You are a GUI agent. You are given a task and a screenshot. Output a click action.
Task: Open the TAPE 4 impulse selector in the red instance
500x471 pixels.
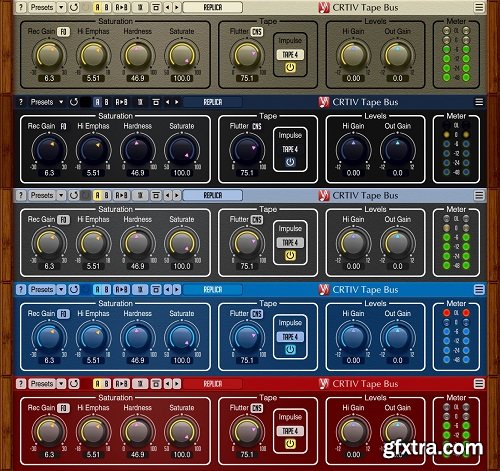[x=290, y=431]
